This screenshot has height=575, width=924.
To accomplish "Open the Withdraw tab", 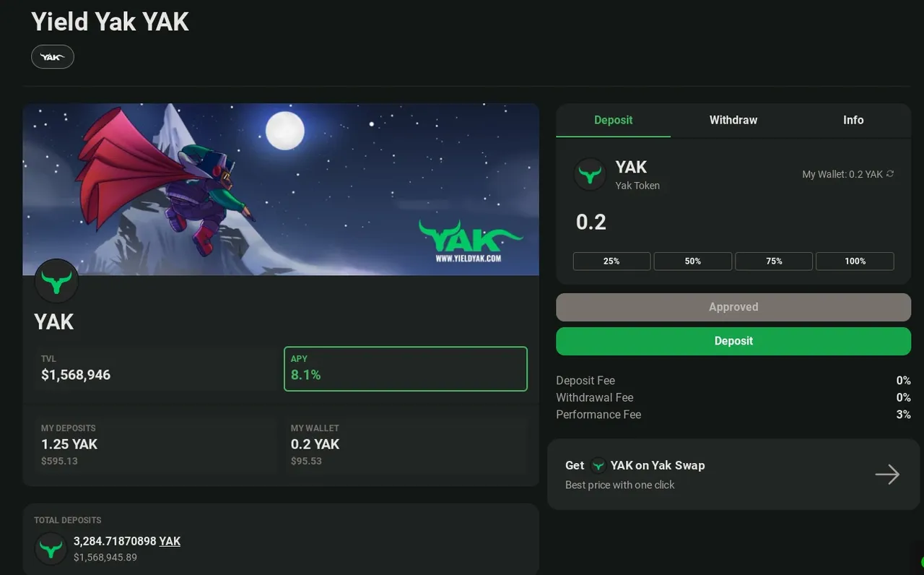I will coord(733,120).
